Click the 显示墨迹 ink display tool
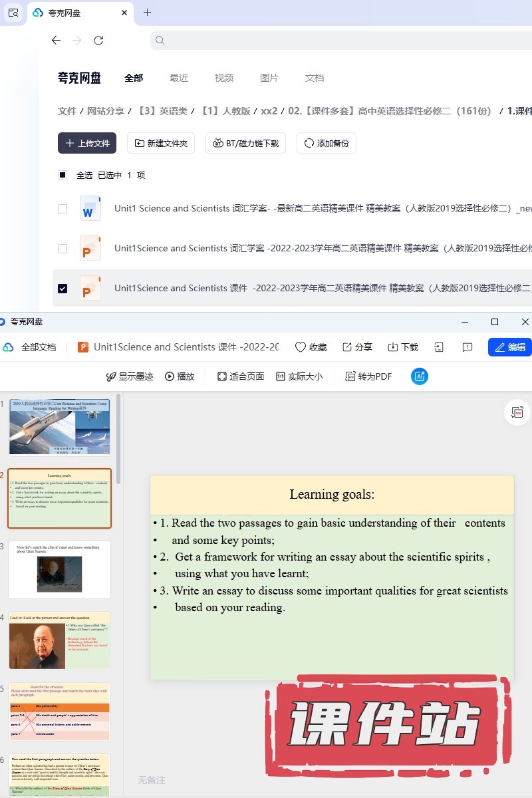 (130, 376)
